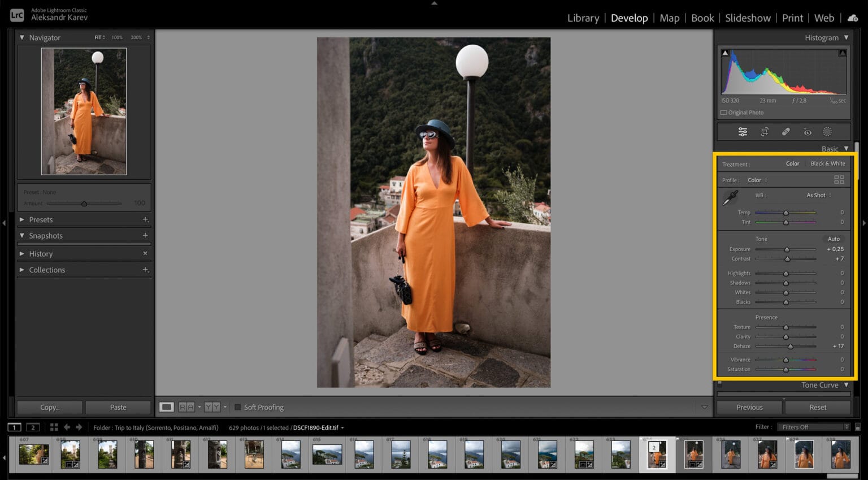Open the Profile Browser grid icon
The width and height of the screenshot is (868, 480).
(x=839, y=180)
